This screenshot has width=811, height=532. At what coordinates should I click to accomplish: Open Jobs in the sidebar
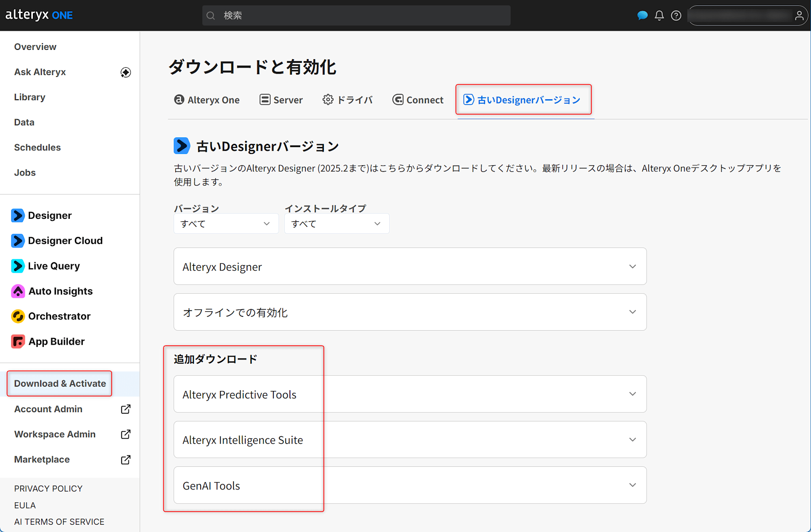[25, 173]
